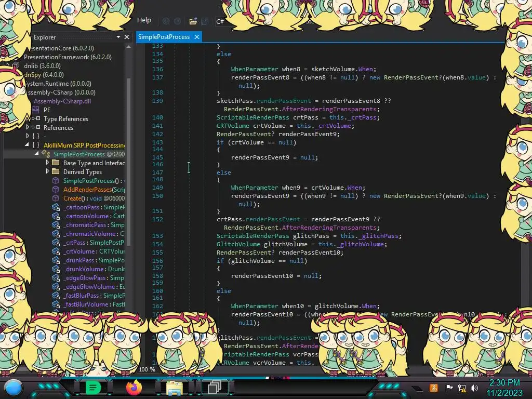Click '_crtVolume' reference on line 141
Viewport: 532px width, 399px height.
click(x=333, y=126)
